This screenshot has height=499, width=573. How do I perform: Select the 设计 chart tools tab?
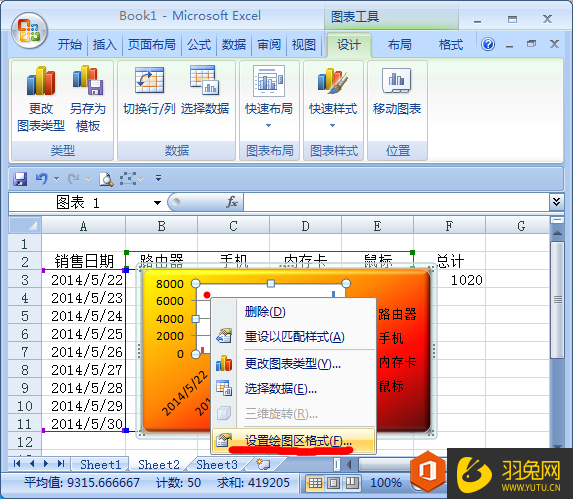pyautogui.click(x=349, y=45)
